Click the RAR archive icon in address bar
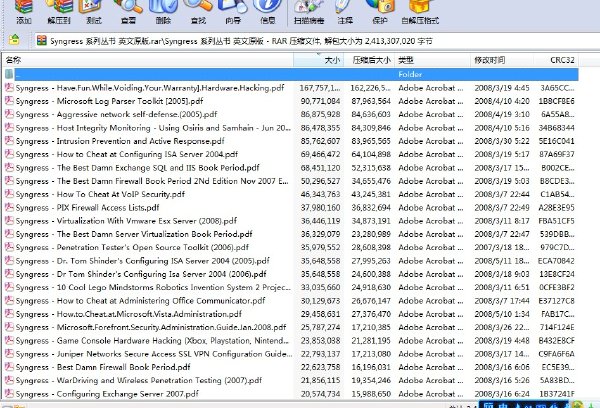Viewport: 600px width, 408px height. pyautogui.click(x=41, y=41)
